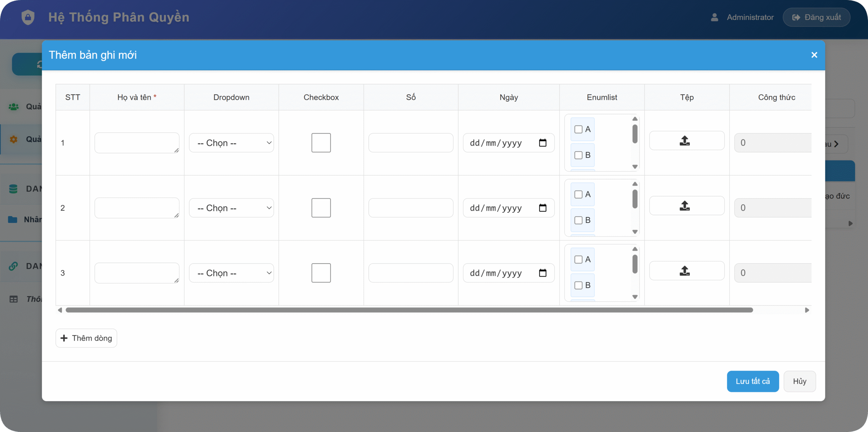
Task: Click the Lưu tất cả button
Action: pos(752,381)
